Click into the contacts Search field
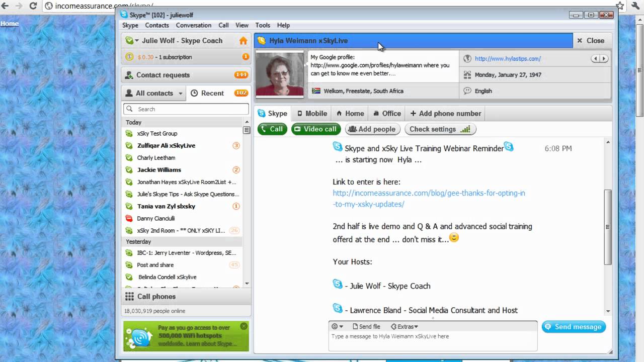Image resolution: width=644 pixels, height=362 pixels. coord(186,109)
